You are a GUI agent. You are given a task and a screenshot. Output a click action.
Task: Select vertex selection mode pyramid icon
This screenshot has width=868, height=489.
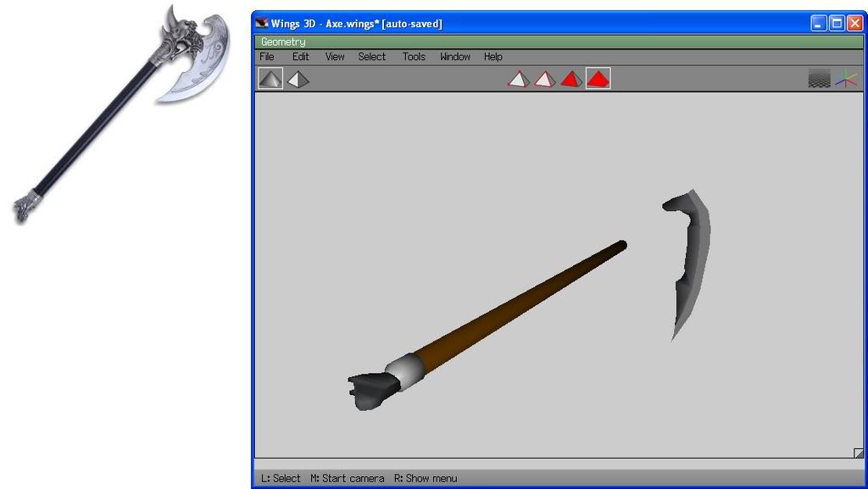pyautogui.click(x=519, y=79)
